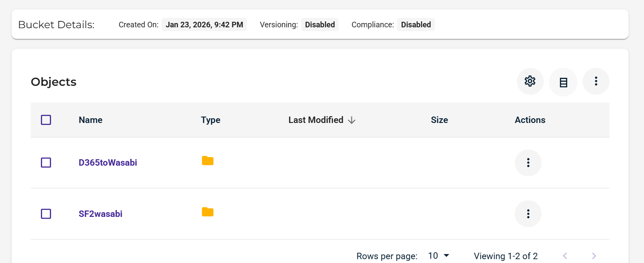The width and height of the screenshot is (644, 263).
Task: Click the list view layout icon
Action: [x=563, y=82]
